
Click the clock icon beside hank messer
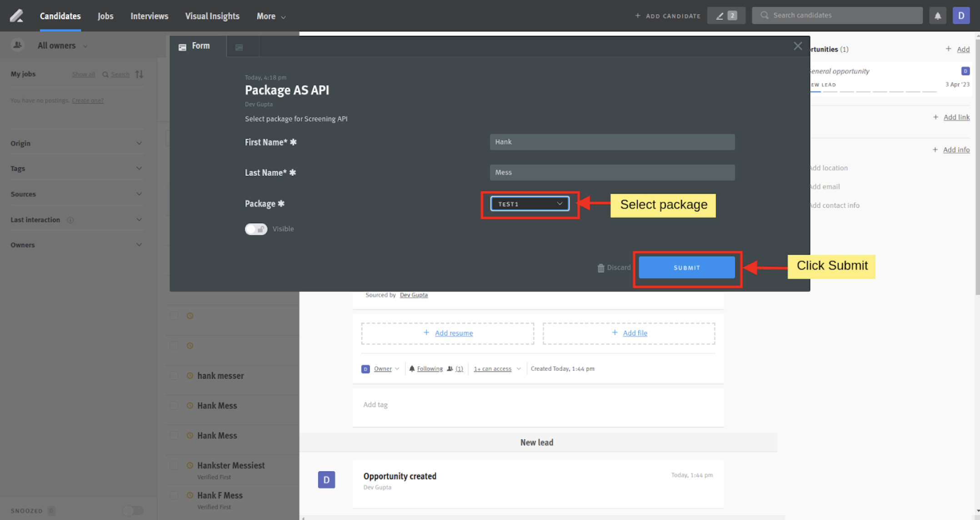tap(190, 376)
